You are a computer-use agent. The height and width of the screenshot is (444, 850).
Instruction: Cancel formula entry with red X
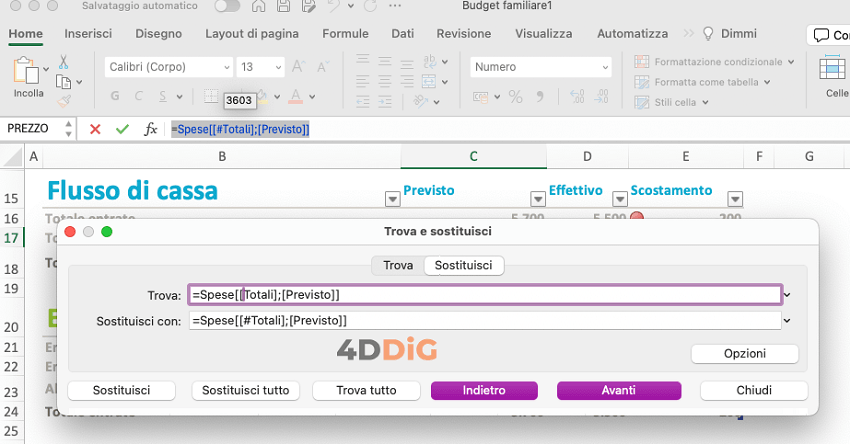(95, 129)
